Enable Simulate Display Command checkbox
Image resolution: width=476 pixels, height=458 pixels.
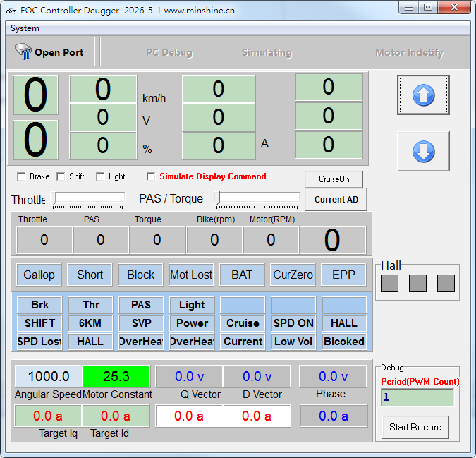[x=151, y=176]
